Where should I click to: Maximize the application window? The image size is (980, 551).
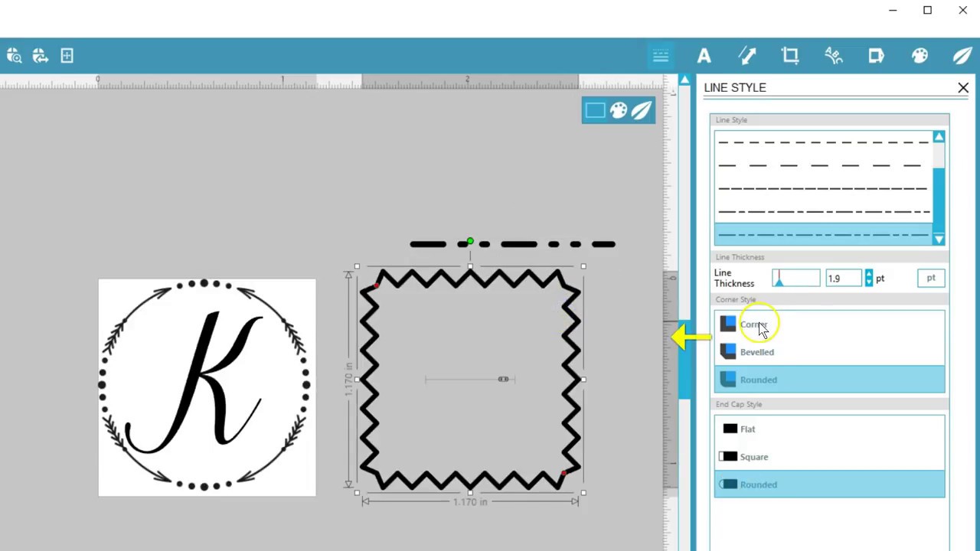coord(927,10)
